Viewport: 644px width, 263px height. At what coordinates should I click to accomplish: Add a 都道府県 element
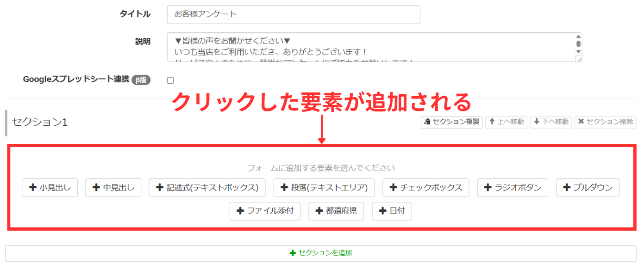(x=336, y=211)
